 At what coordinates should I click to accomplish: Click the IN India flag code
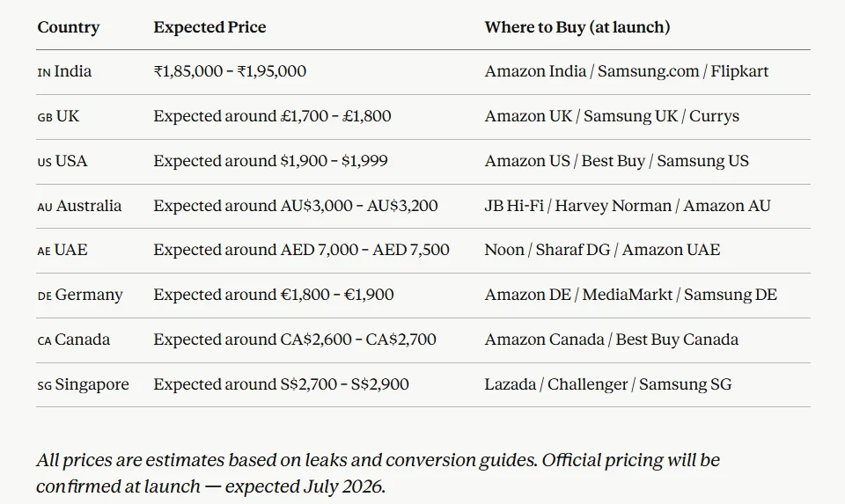click(44, 72)
